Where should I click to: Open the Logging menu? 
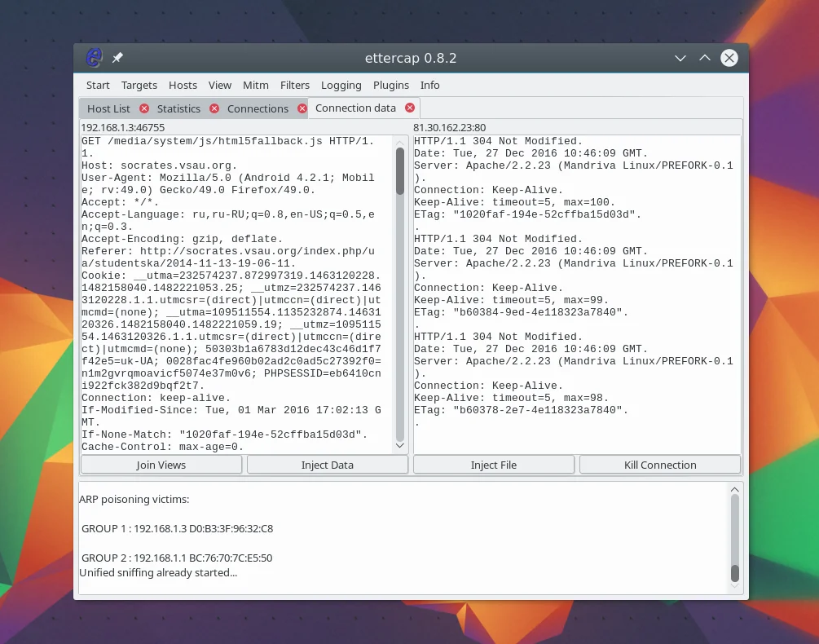(341, 85)
